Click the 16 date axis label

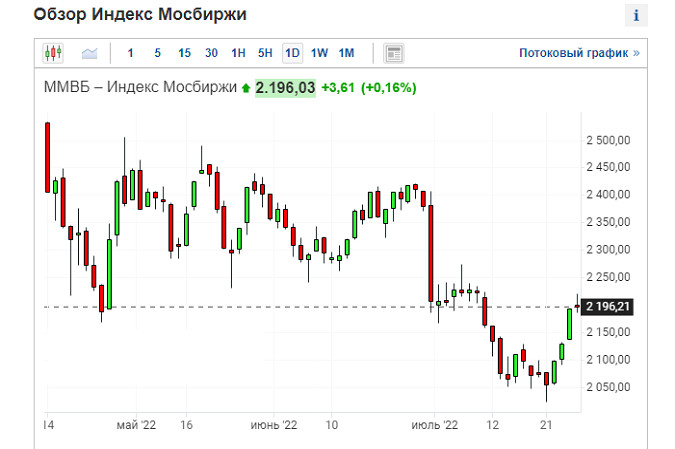pyautogui.click(x=186, y=425)
